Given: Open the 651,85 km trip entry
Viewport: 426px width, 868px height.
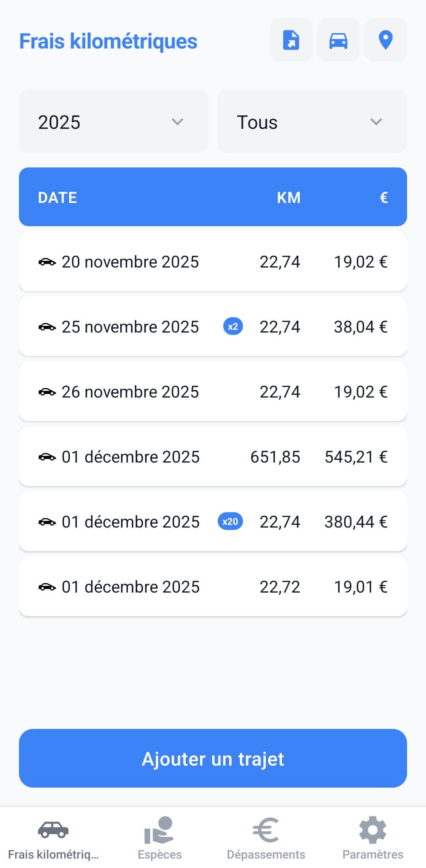Looking at the screenshot, I should pyautogui.click(x=213, y=457).
